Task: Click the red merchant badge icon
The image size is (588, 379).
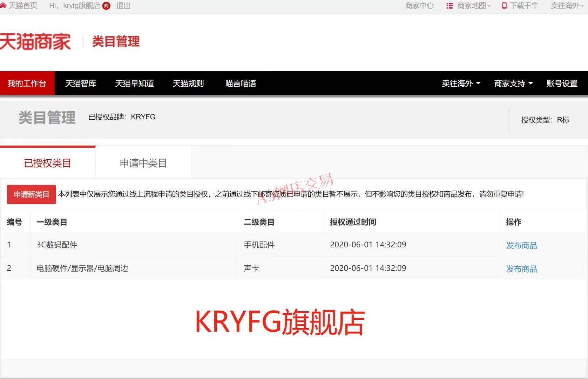Action: coord(106,6)
